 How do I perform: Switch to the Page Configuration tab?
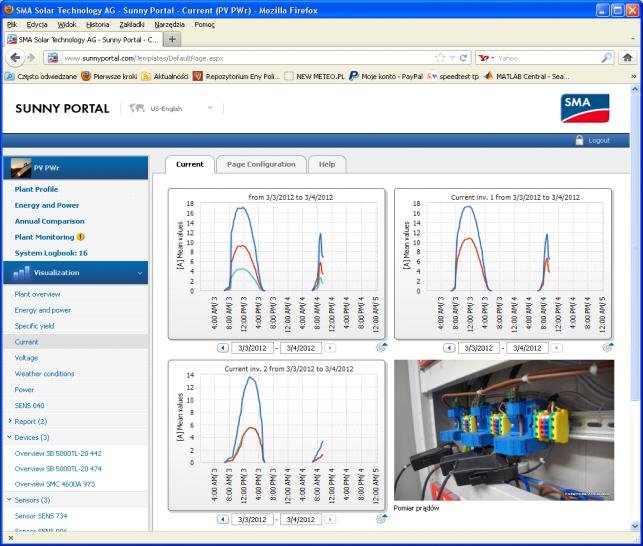(261, 164)
